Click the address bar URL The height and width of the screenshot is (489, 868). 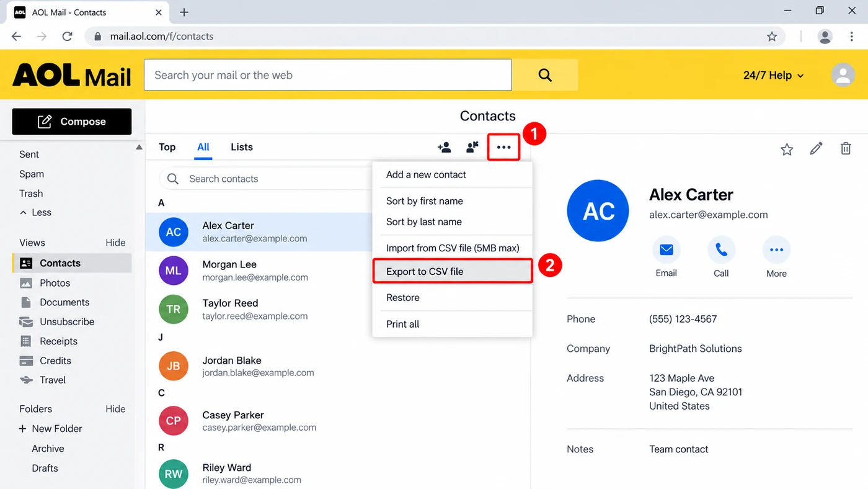pos(162,37)
